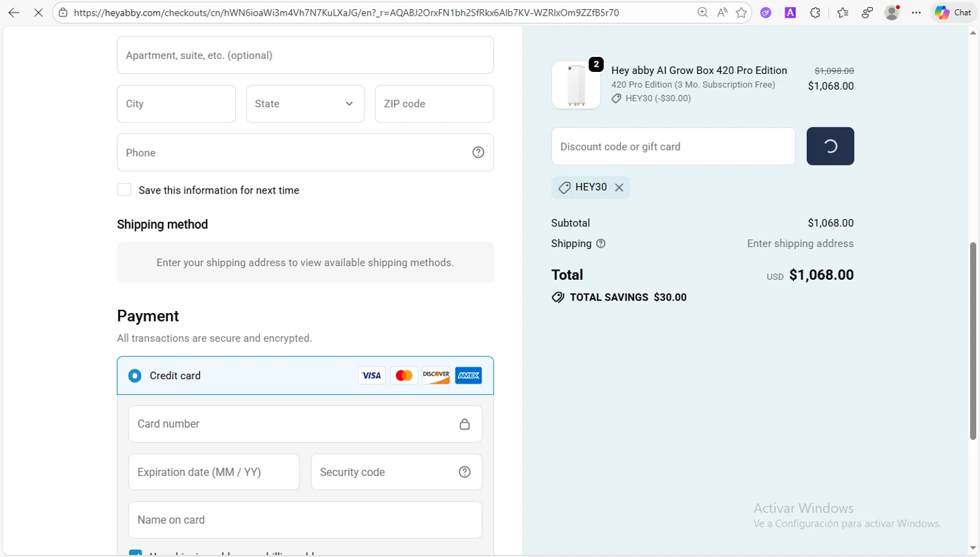Open the Read aloud icon
This screenshot has height=557, width=980.
click(x=722, y=12)
